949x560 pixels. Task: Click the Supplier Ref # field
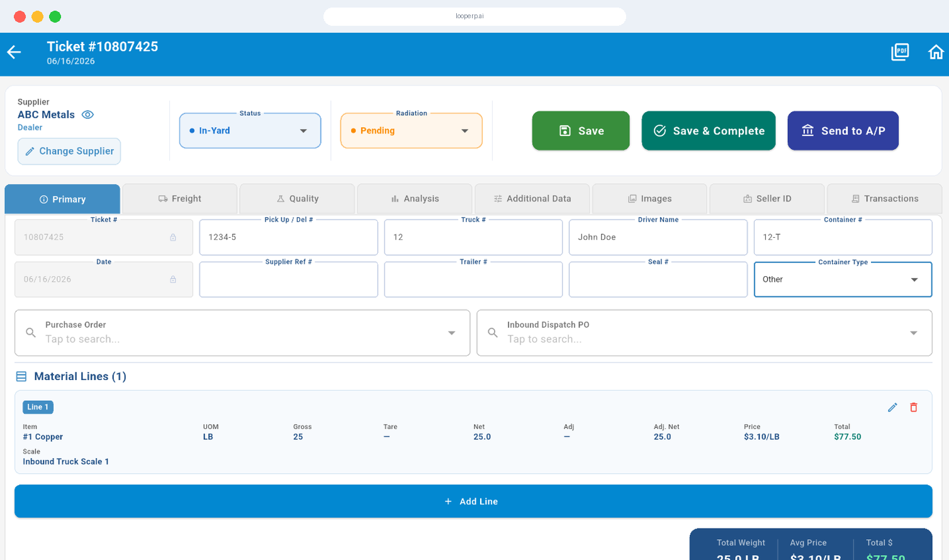tap(288, 279)
